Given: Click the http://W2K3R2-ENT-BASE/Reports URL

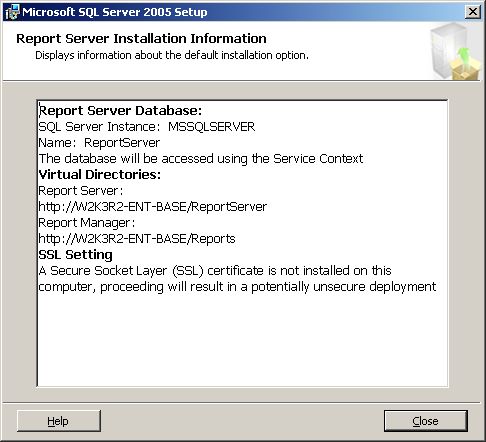Looking at the screenshot, I should point(137,239).
